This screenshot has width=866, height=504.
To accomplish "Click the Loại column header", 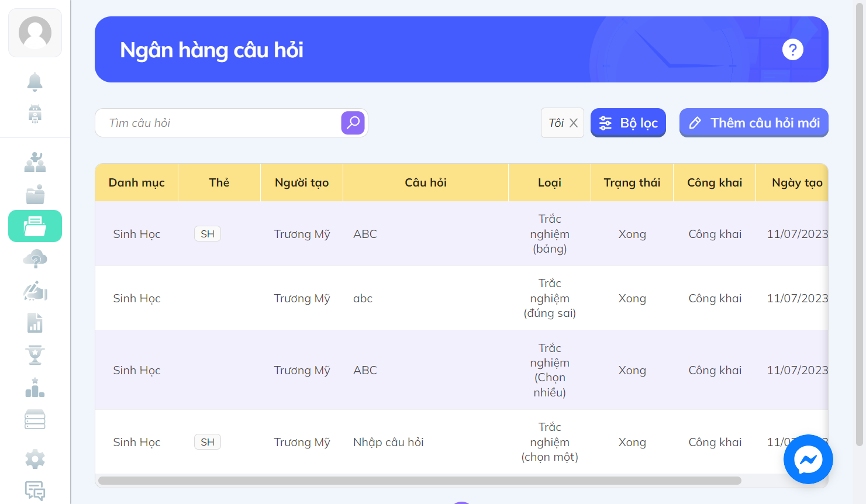I will point(550,182).
